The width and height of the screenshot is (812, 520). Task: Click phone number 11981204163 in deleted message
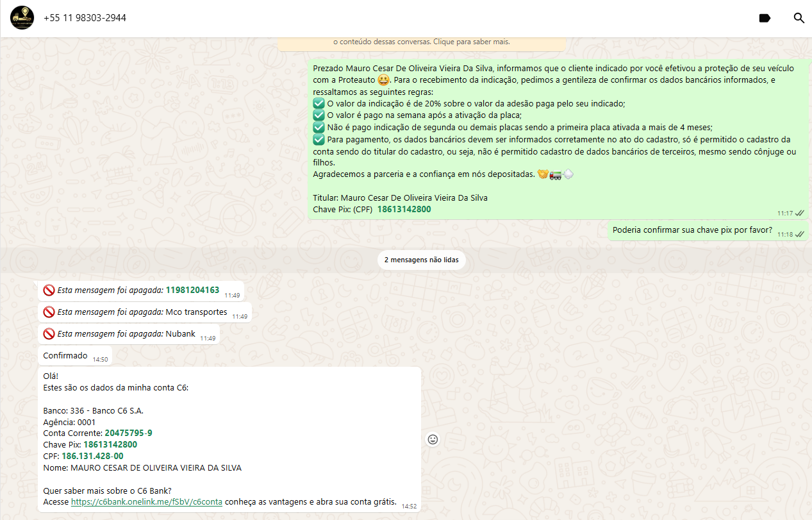click(192, 290)
